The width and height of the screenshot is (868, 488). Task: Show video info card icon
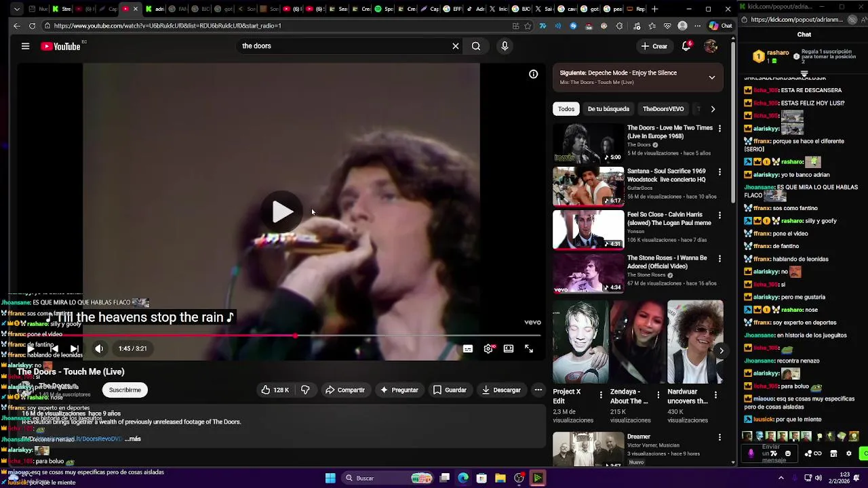pyautogui.click(x=534, y=74)
